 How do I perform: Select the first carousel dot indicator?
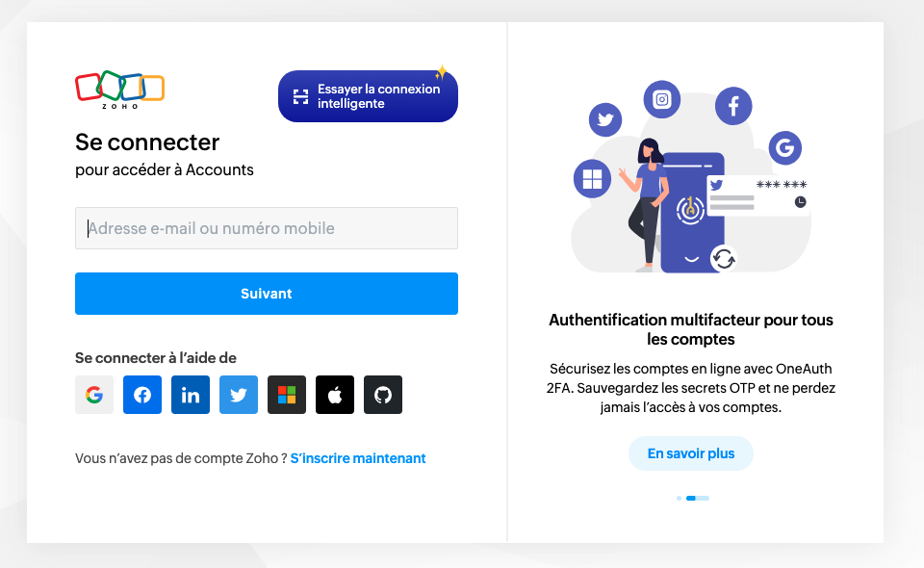(679, 499)
